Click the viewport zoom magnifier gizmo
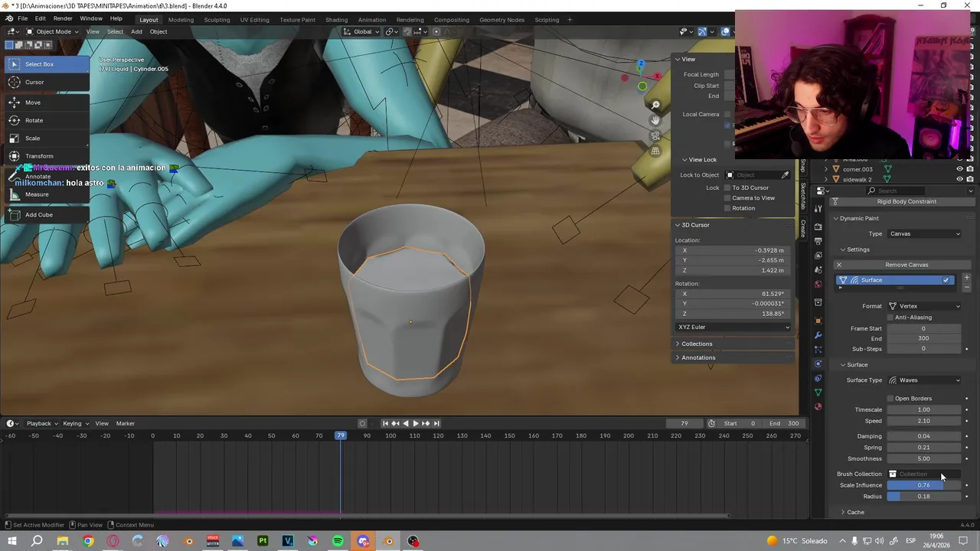 coord(655,105)
